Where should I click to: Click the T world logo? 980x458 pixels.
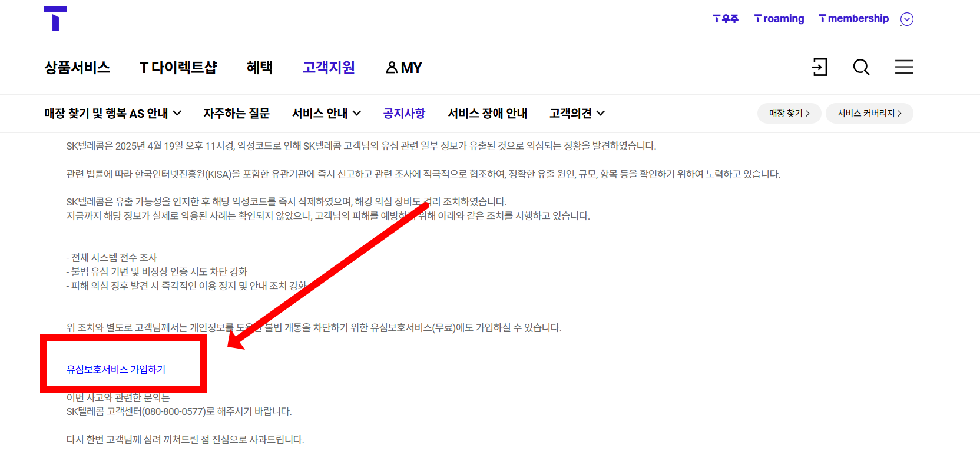pyautogui.click(x=55, y=18)
